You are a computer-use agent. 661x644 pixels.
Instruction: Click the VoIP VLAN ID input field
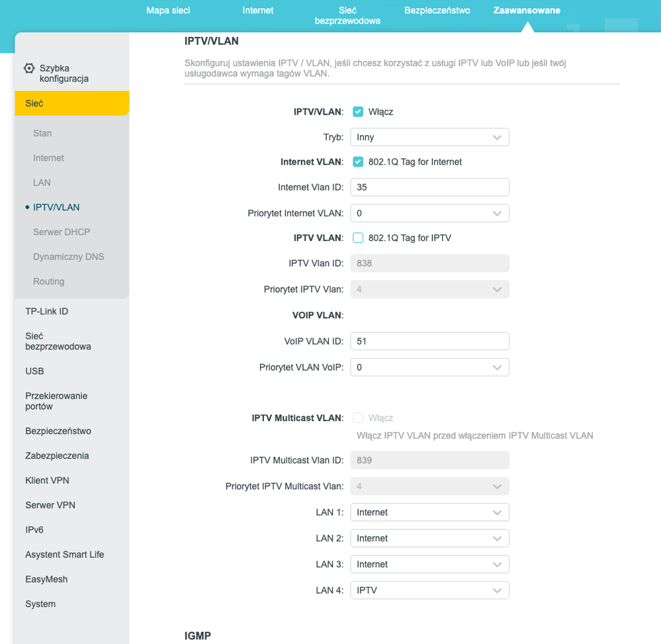(x=429, y=341)
